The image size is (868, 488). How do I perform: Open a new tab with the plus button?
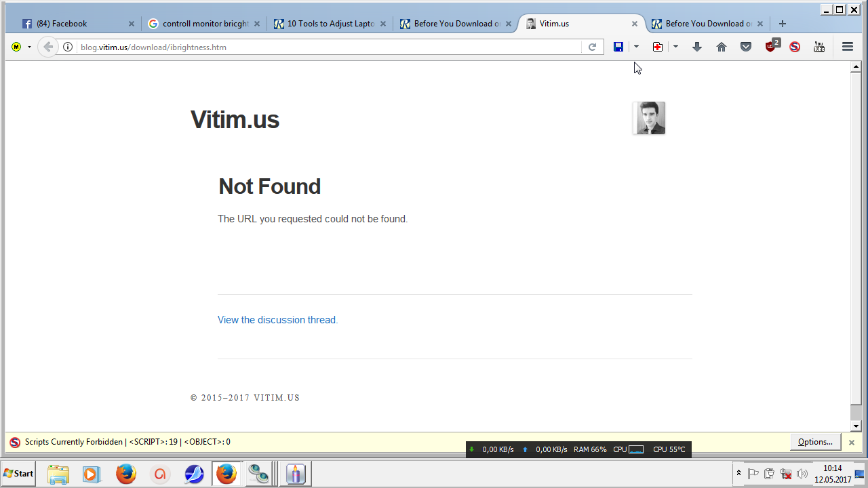click(782, 23)
